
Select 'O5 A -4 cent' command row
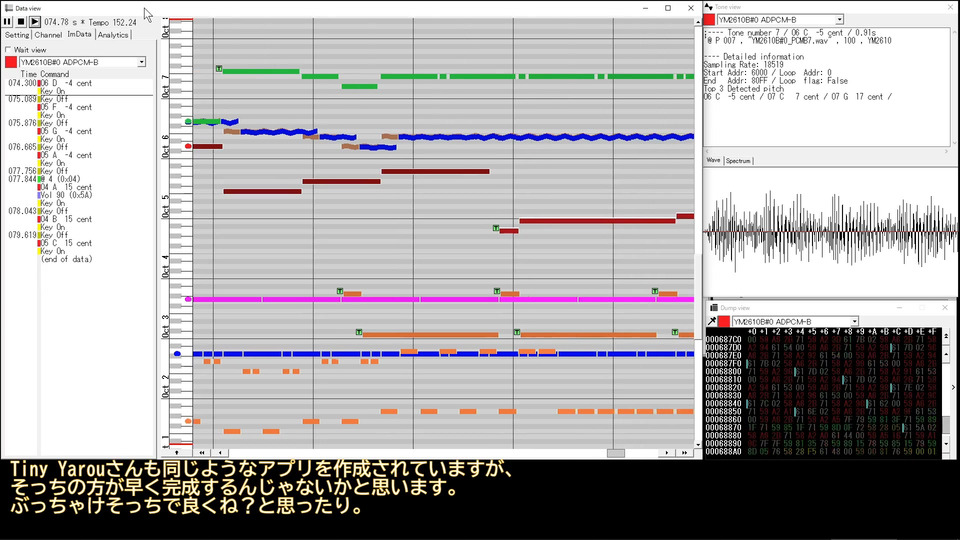click(66, 156)
